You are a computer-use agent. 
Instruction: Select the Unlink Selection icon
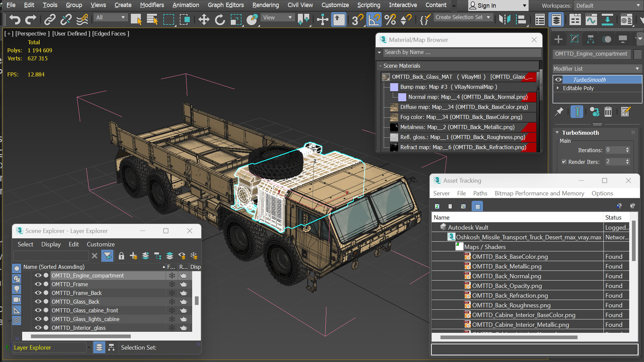point(66,20)
